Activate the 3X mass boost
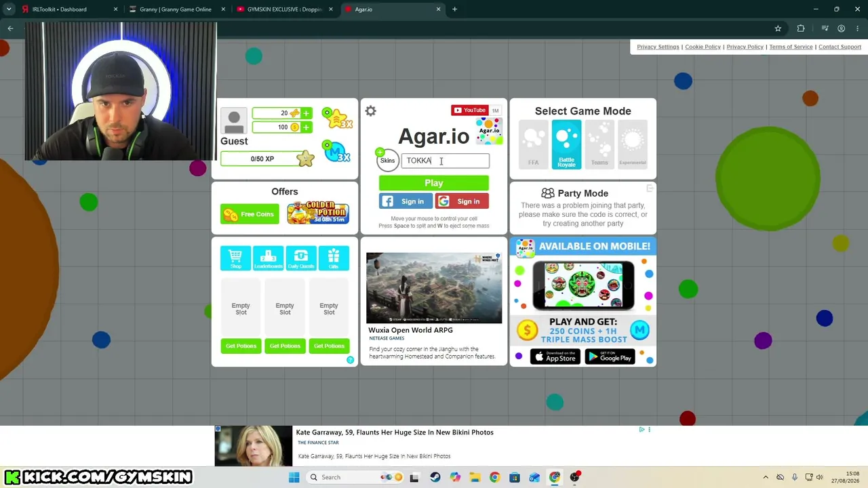Viewport: 868px width, 488px height. [337, 152]
